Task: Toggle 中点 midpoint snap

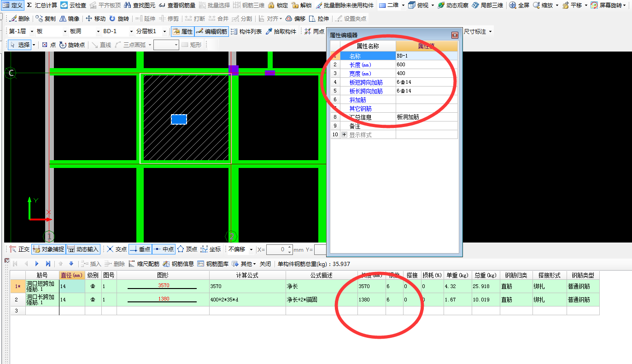Action: tap(164, 249)
